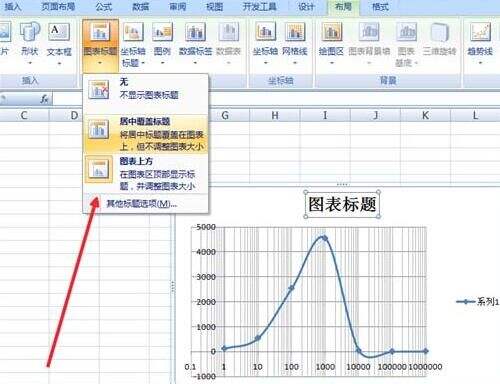
Task: Expand the 网格线 dropdown arrow
Action: click(x=295, y=62)
